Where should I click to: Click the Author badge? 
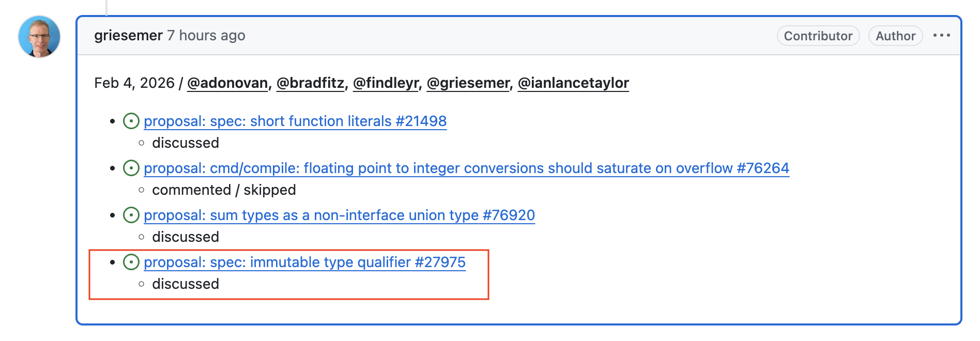tap(896, 36)
